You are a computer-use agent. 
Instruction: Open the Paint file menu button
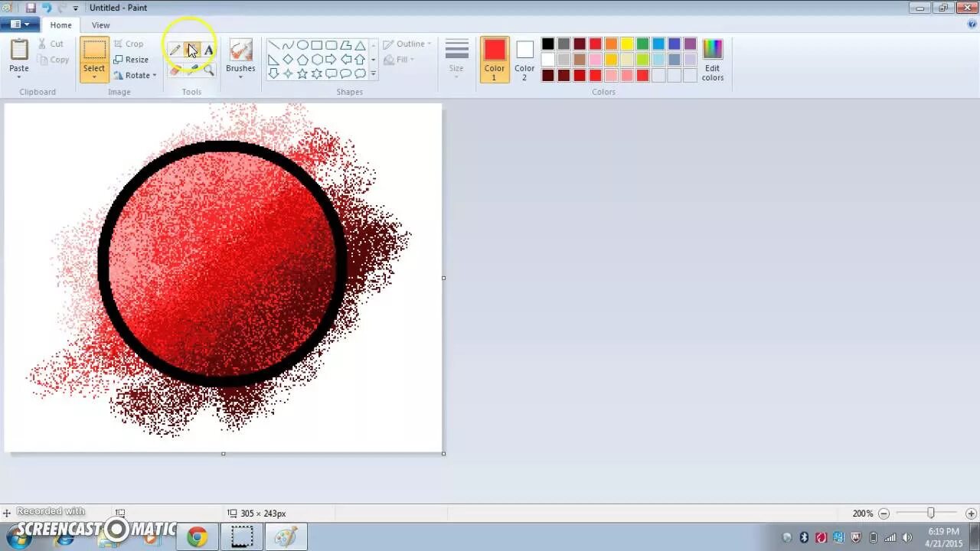tap(20, 24)
